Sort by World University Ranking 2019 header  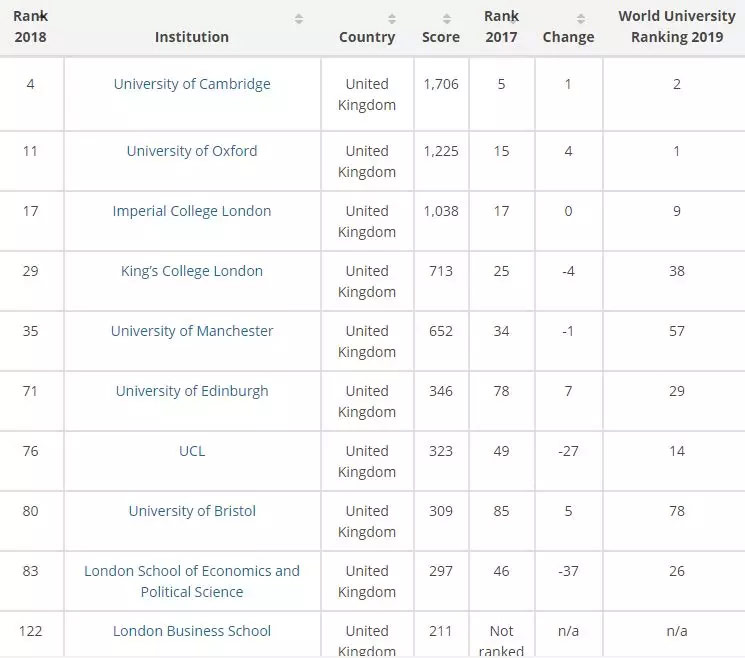676,27
